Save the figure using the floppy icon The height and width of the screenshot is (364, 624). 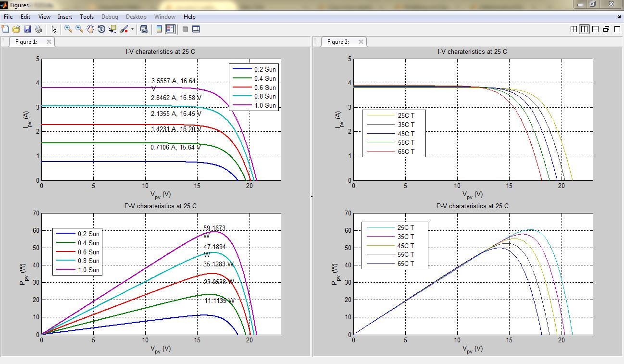[x=27, y=29]
